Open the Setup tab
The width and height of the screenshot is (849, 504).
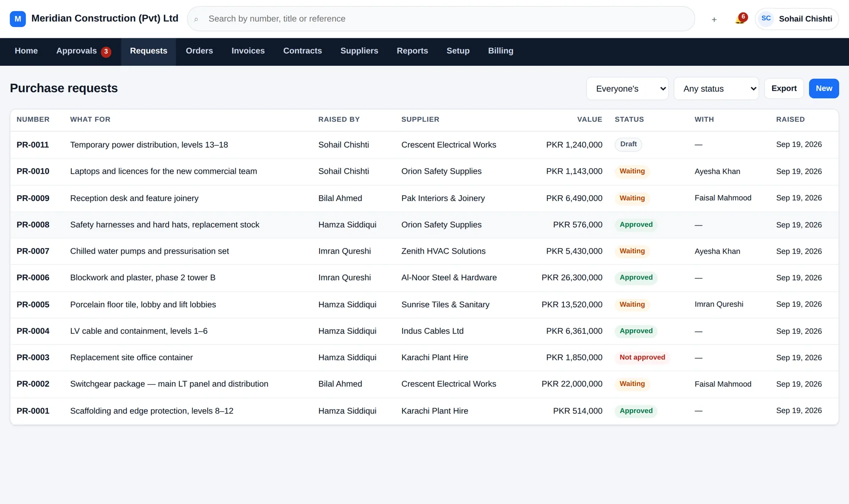[x=458, y=51]
